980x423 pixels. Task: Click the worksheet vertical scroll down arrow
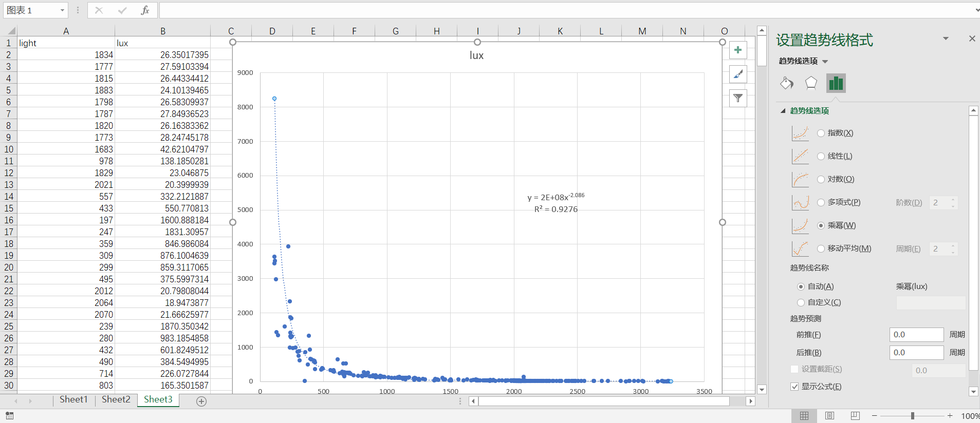point(762,389)
